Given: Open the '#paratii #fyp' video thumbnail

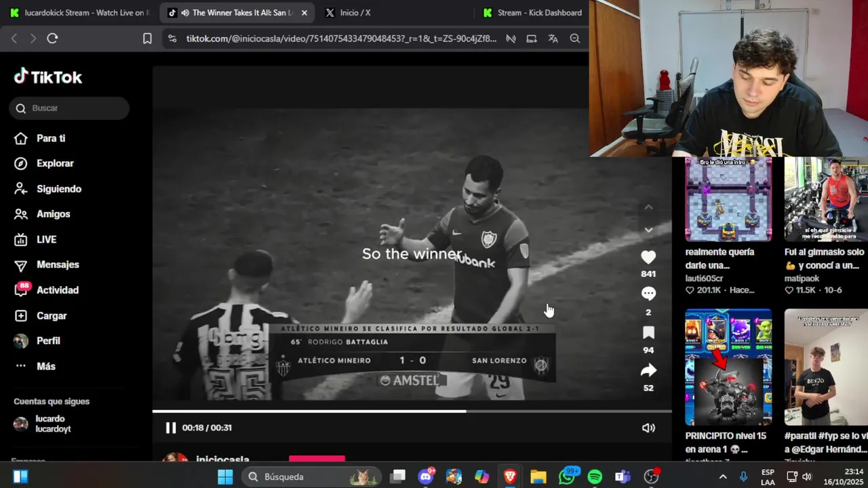Looking at the screenshot, I should click(x=826, y=367).
